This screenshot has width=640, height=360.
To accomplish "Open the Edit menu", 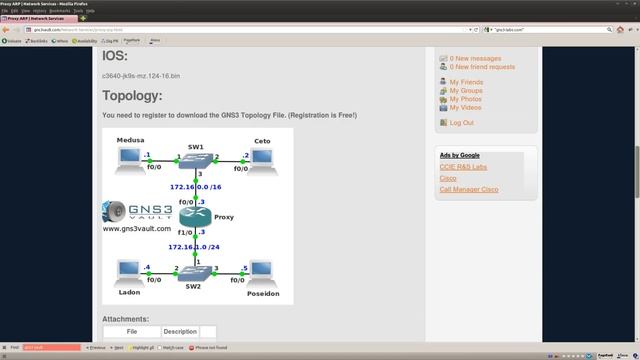I will (x=15, y=11).
